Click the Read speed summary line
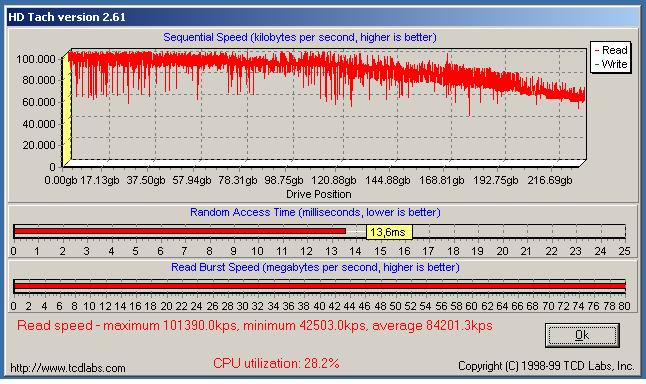Screen dimensions: 646x384 (x=255, y=325)
